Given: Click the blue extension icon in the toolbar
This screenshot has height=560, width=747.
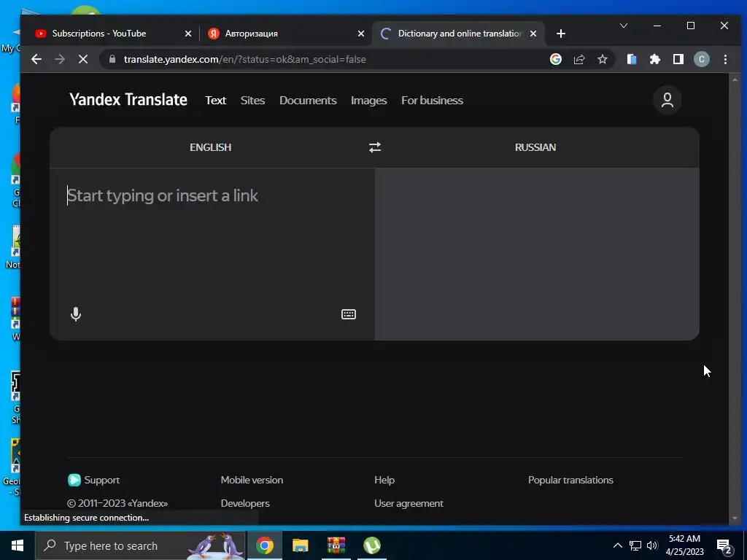Looking at the screenshot, I should 632,59.
